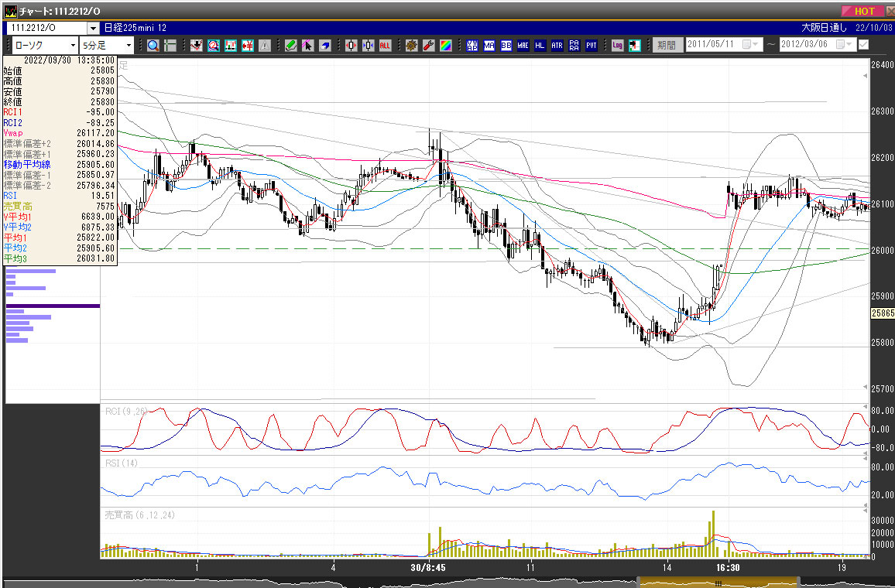Click the 大阪日通し session label
The width and height of the screenshot is (895, 588).
[x=825, y=27]
